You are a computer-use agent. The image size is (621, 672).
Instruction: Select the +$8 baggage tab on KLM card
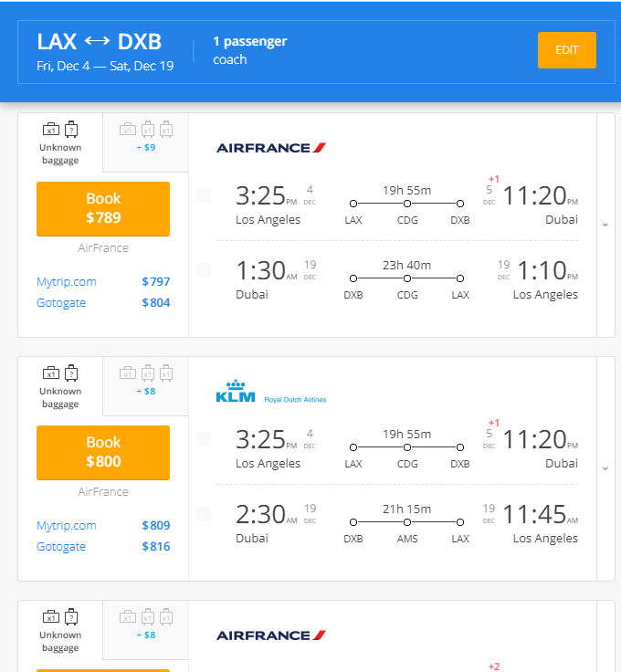(146, 381)
